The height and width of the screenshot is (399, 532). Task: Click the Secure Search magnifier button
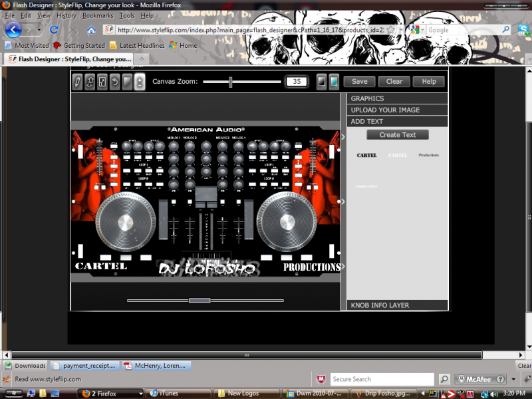tap(444, 379)
